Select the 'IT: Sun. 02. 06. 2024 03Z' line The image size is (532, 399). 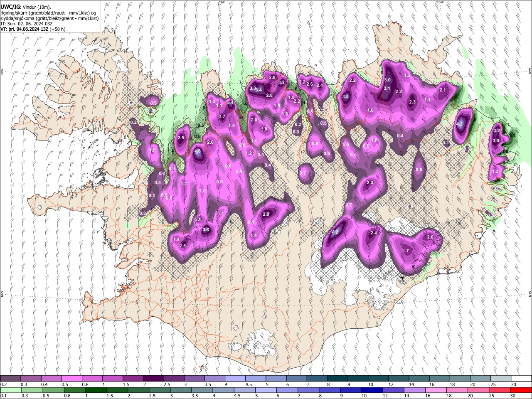pos(27,24)
